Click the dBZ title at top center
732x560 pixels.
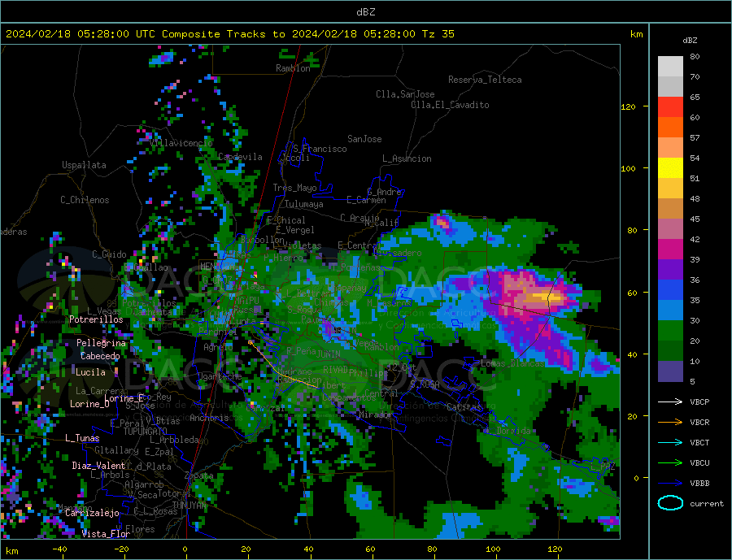[x=365, y=12]
